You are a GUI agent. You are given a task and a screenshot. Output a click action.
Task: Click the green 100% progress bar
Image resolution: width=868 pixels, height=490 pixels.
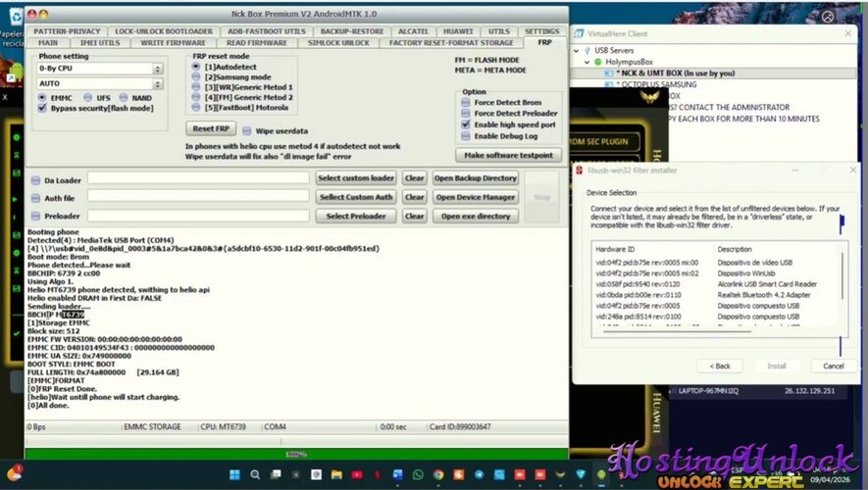point(296,455)
